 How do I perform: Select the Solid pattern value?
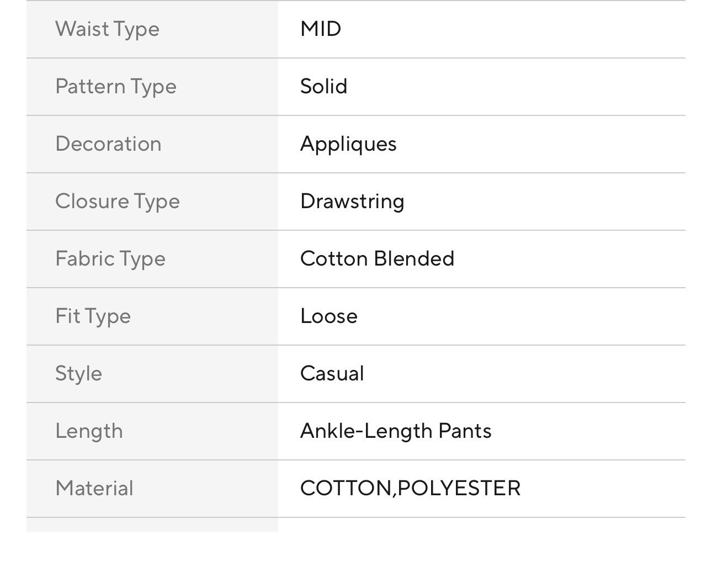click(324, 86)
